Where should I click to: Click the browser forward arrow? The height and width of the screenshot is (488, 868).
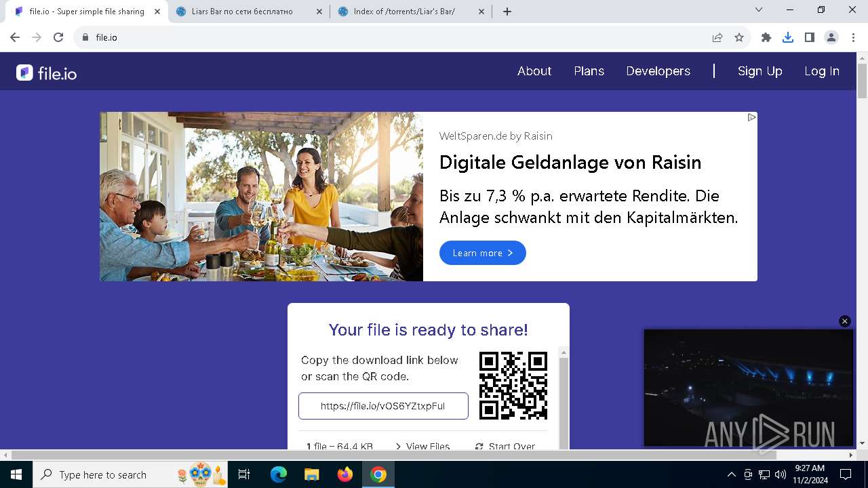click(x=37, y=37)
